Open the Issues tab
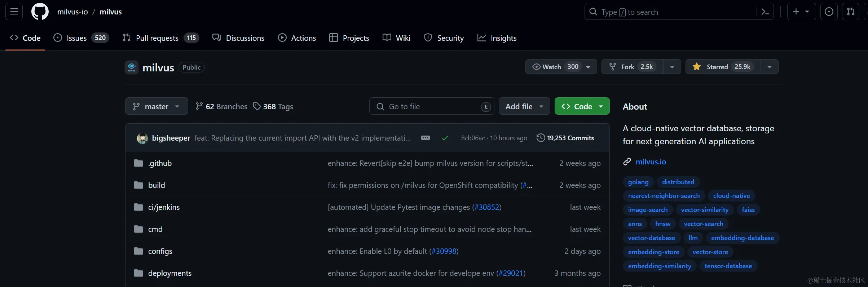The image size is (868, 287). (x=81, y=38)
